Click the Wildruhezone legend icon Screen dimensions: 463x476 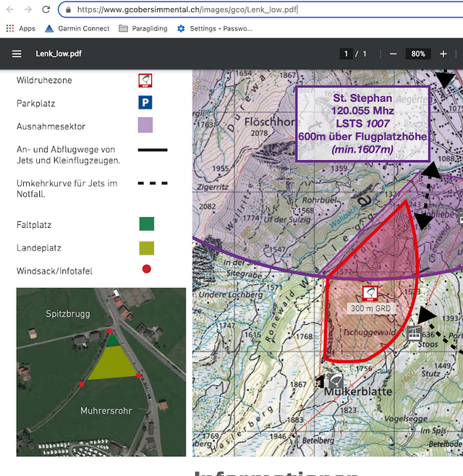tap(145, 80)
